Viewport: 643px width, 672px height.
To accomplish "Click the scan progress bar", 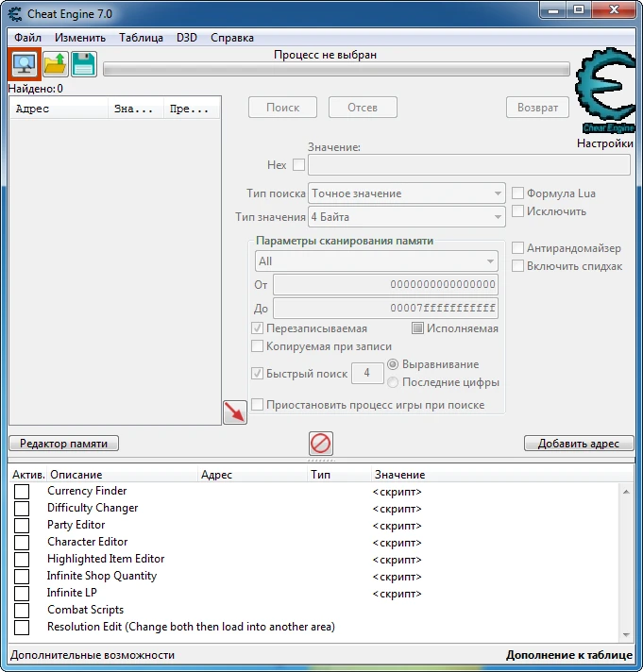I will click(336, 70).
